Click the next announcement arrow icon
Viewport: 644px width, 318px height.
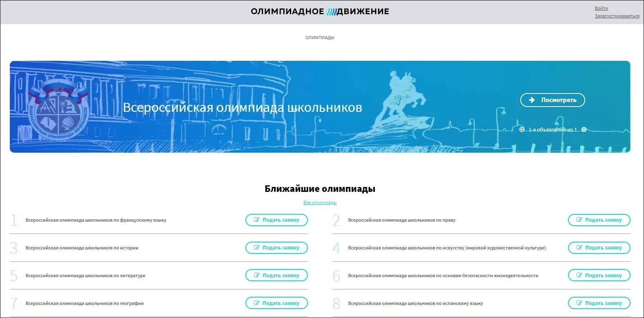584,129
